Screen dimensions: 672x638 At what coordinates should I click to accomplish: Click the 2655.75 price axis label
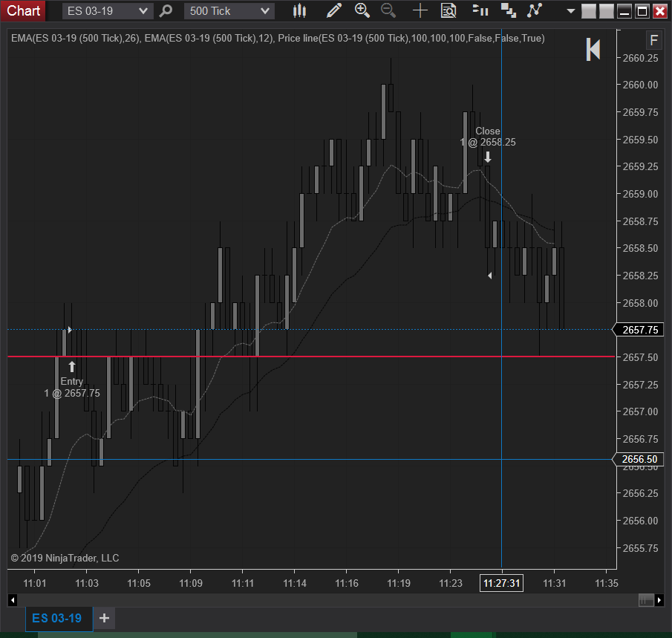(640, 548)
